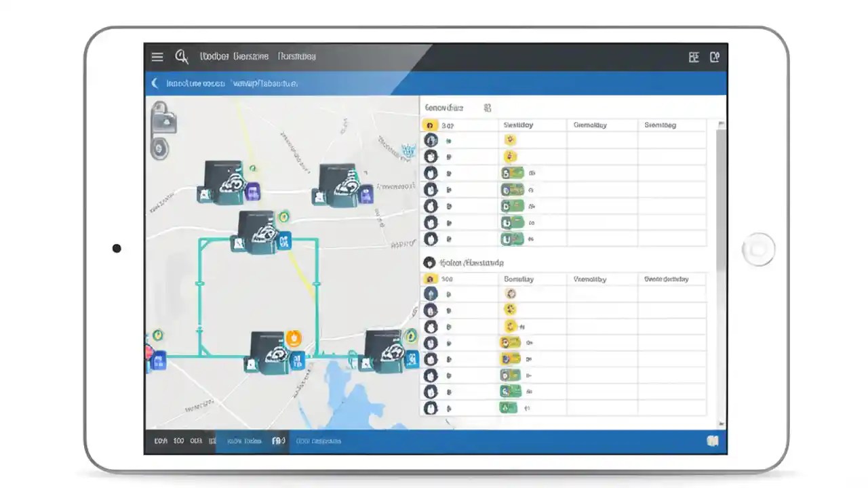Collapse the second table section header

[430, 262]
